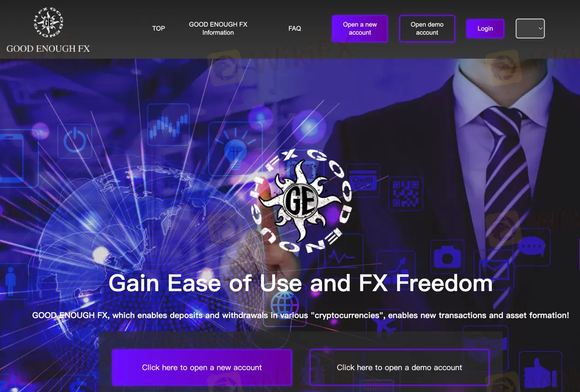The image size is (580, 392).
Task: Select Open a new account in header
Action: (360, 28)
